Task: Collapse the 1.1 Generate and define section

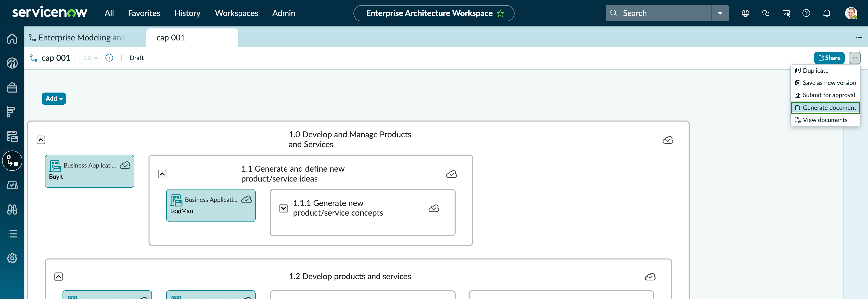Action: [x=162, y=174]
